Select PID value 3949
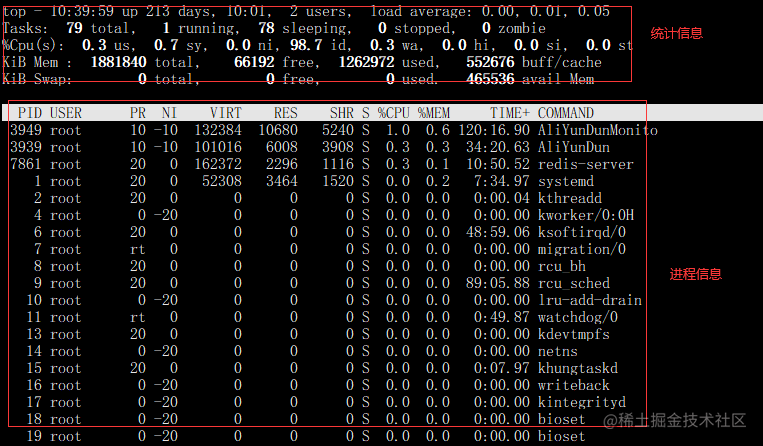The image size is (763, 446). [x=26, y=130]
